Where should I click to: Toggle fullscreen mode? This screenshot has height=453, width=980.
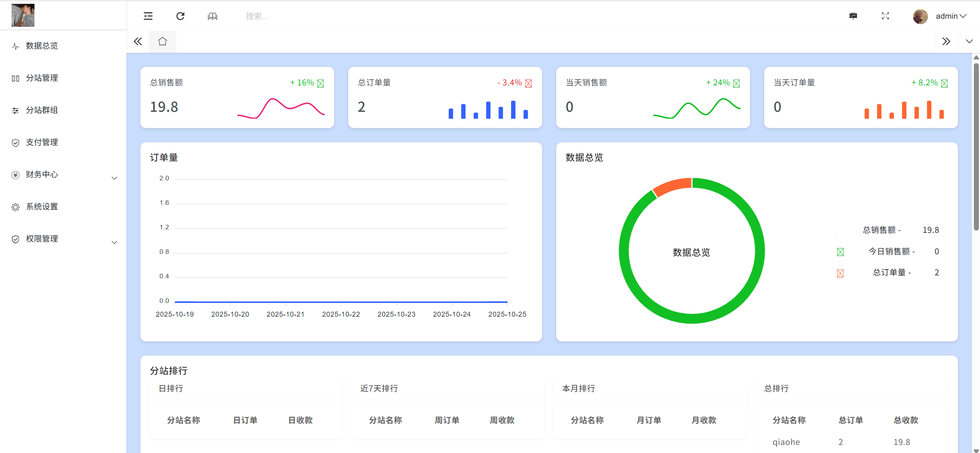coord(885,16)
